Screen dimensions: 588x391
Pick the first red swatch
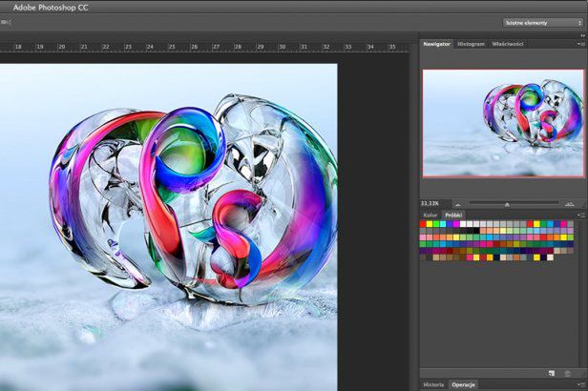pos(423,223)
